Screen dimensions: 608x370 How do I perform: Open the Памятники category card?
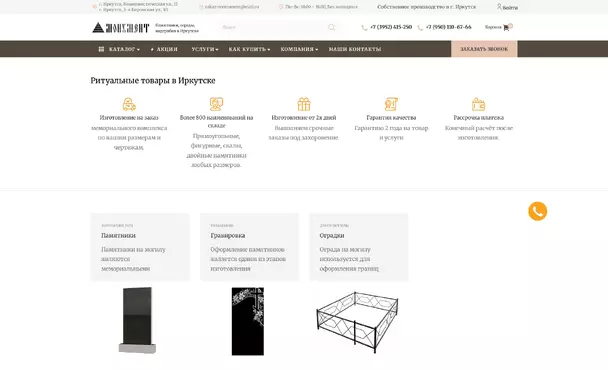click(140, 247)
